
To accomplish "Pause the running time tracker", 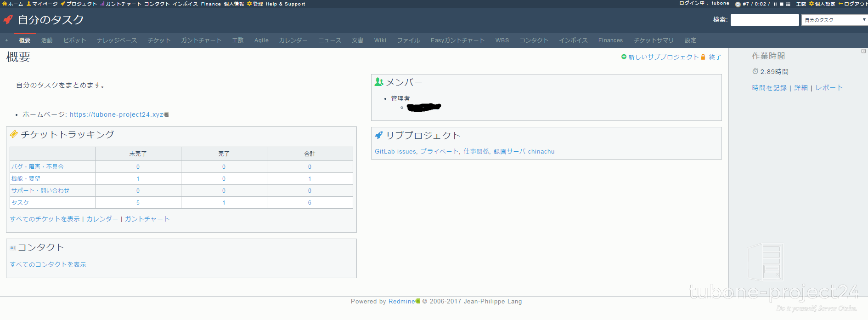I will click(775, 4).
